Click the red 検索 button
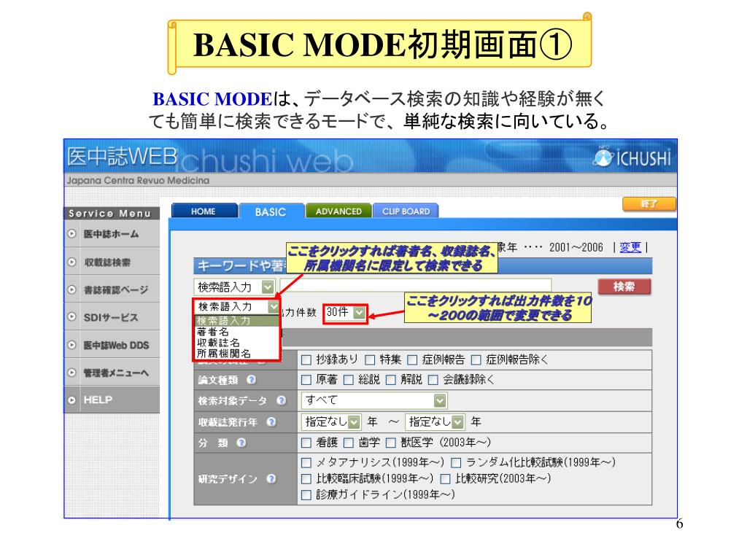Viewport: 747px width, 560px height. 624,287
